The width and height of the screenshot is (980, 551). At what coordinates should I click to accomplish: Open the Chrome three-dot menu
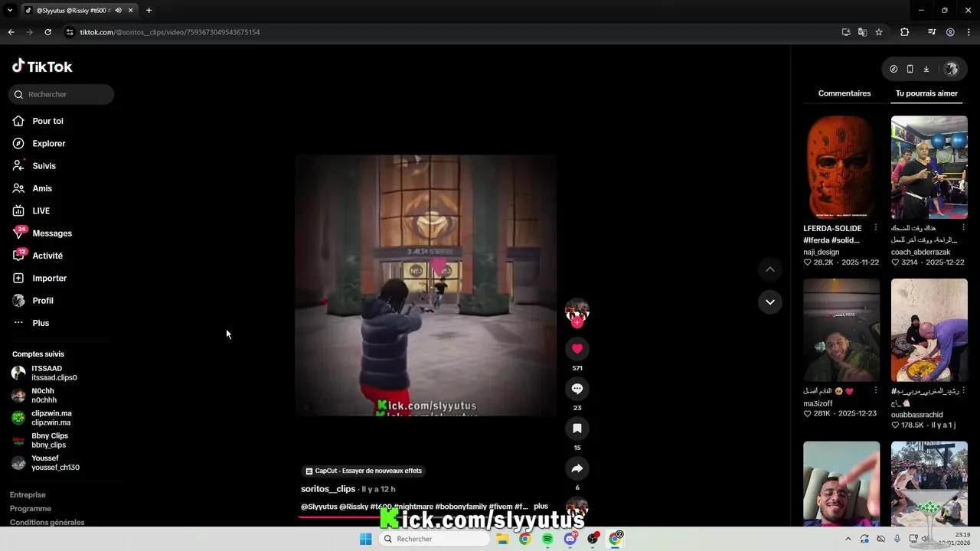pos(969,32)
